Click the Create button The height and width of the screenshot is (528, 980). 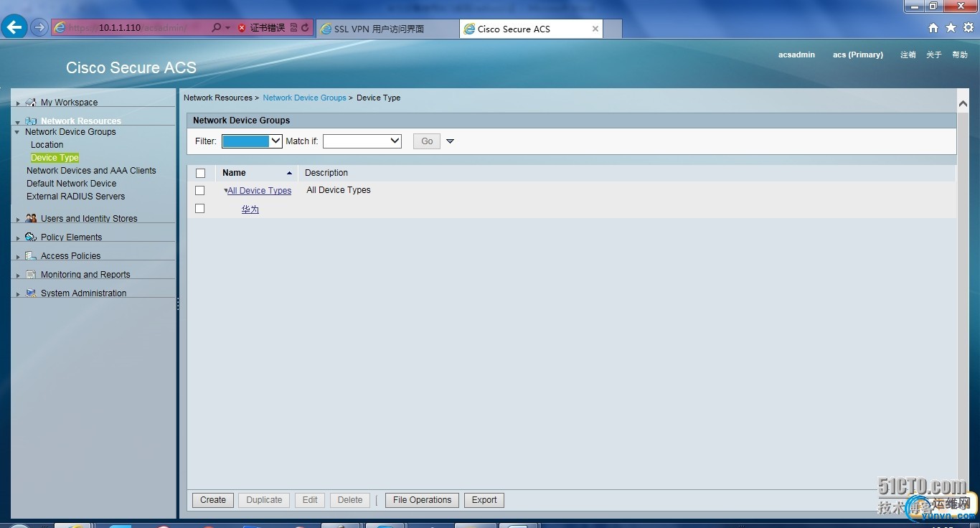[213, 500]
